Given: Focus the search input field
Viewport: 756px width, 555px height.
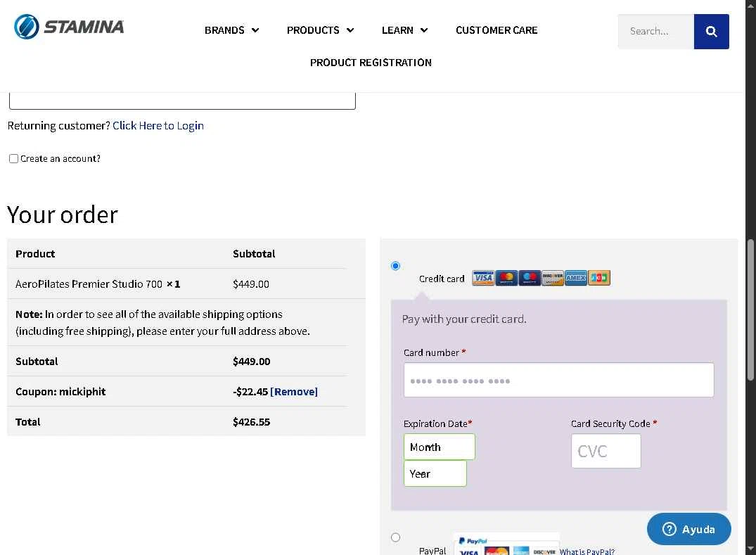Looking at the screenshot, I should 655,32.
